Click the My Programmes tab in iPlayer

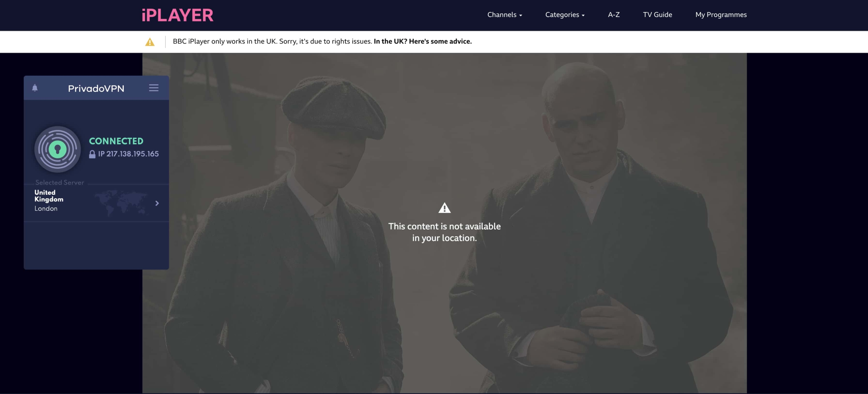click(x=721, y=15)
